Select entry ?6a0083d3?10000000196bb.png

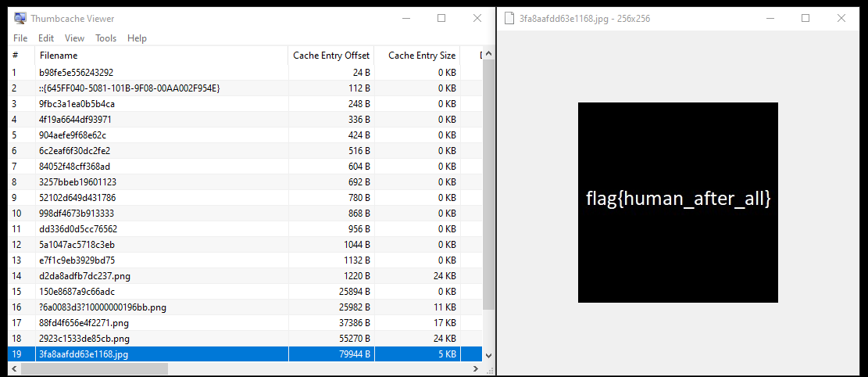pyautogui.click(x=245, y=307)
